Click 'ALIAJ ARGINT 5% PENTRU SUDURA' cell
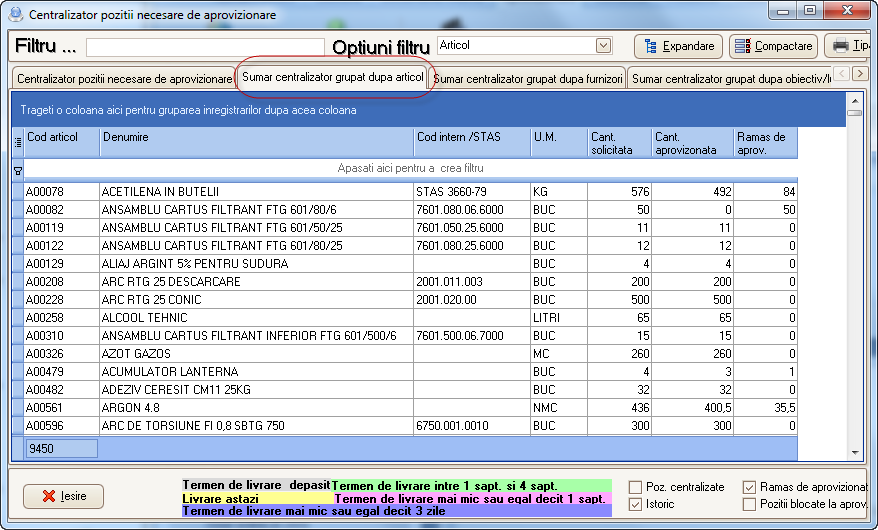 click(x=256, y=264)
